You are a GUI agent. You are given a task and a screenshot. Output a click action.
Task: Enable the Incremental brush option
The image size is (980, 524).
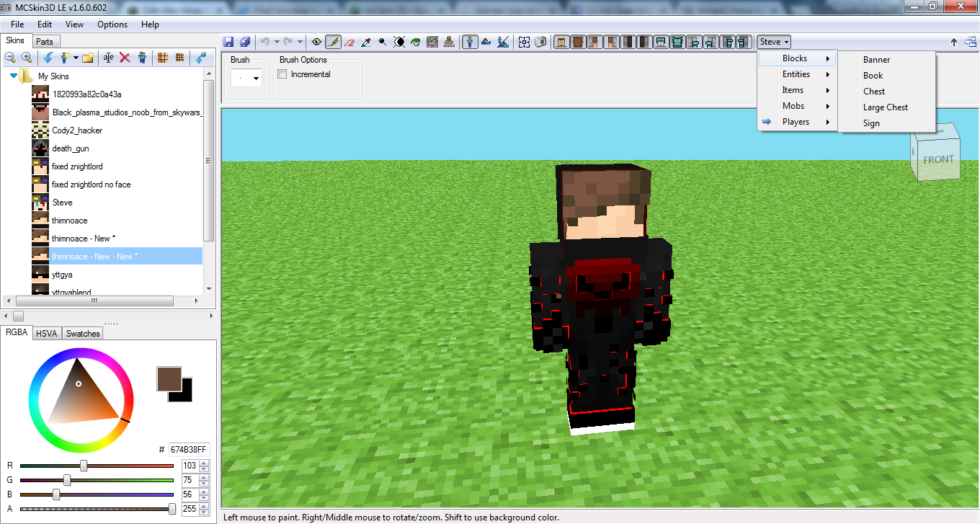tap(282, 74)
